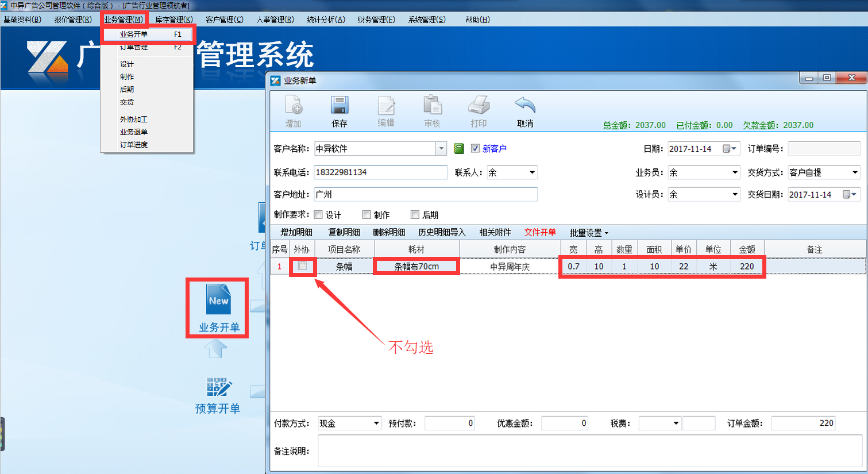Viewport: 868px width, 474px height.
Task: Click the 备注 column header
Action: (815, 249)
